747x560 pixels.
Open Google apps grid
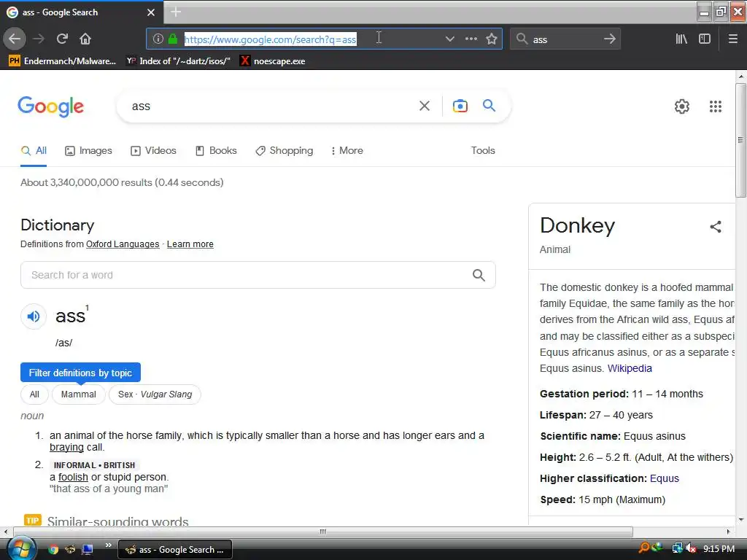coord(716,106)
